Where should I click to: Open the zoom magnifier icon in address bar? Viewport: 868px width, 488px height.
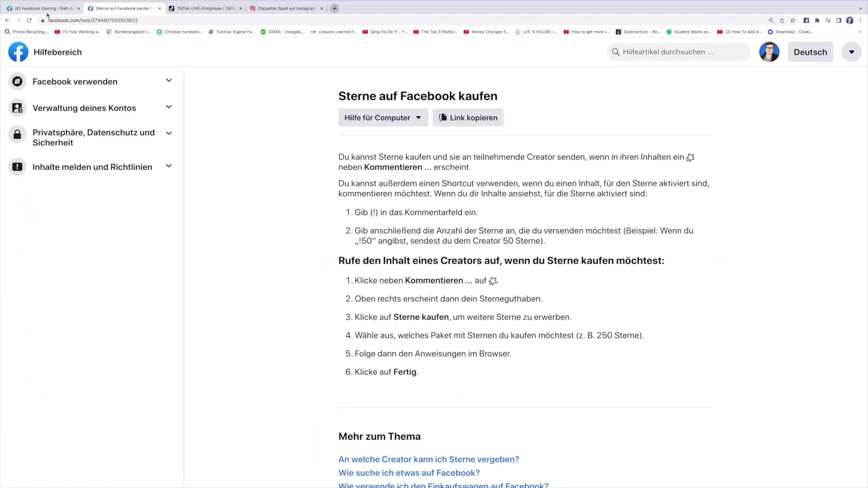pyautogui.click(x=771, y=20)
